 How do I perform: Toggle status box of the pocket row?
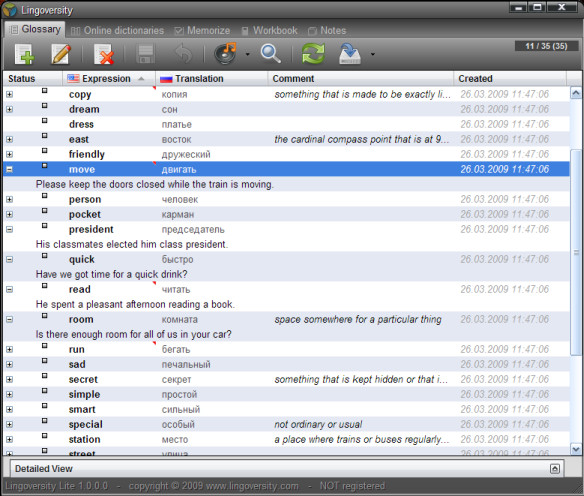coord(44,210)
